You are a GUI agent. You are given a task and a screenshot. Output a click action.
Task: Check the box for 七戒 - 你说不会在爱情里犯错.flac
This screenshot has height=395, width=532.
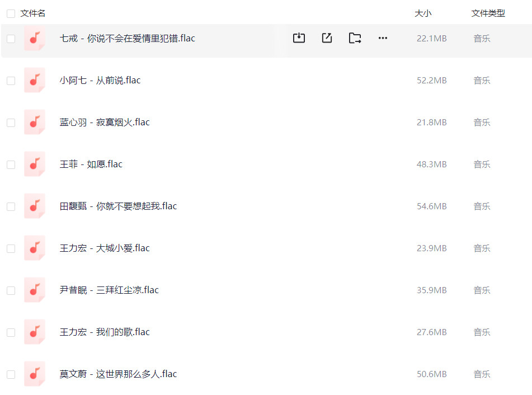(11, 39)
